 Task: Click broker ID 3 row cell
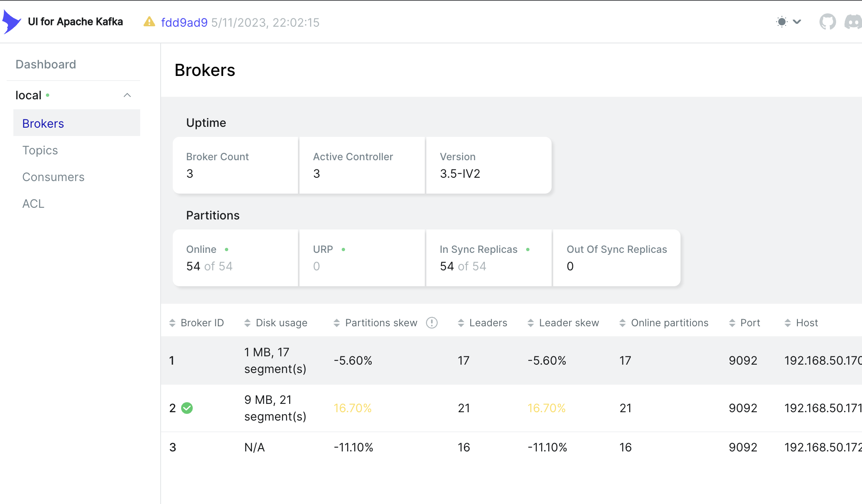(x=173, y=447)
